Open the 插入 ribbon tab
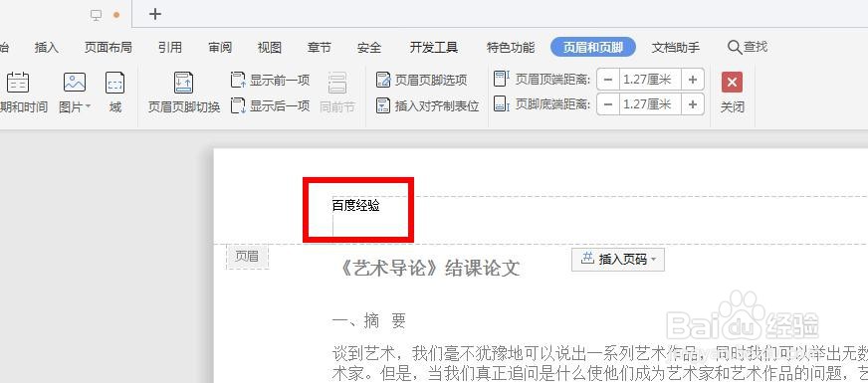868x383 pixels. click(46, 48)
